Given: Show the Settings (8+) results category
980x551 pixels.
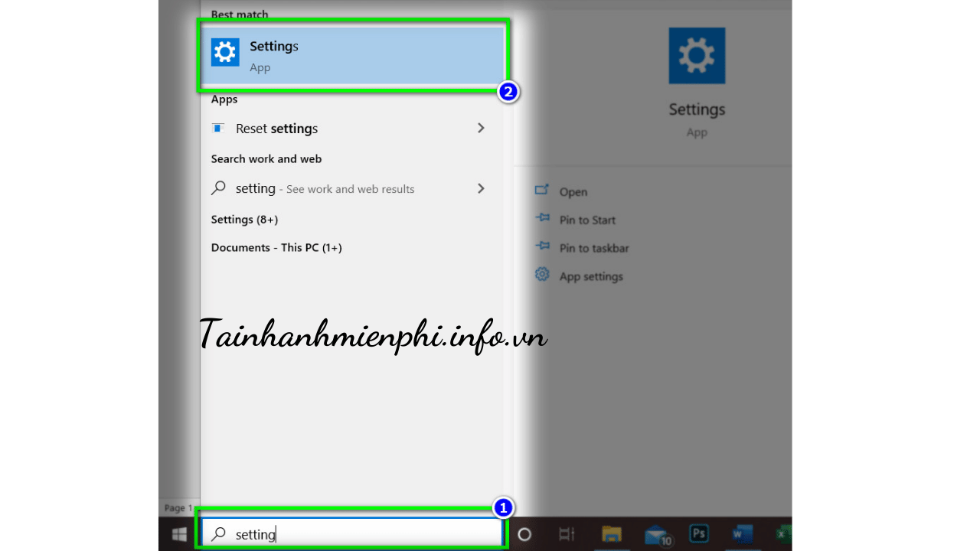Looking at the screenshot, I should [244, 220].
